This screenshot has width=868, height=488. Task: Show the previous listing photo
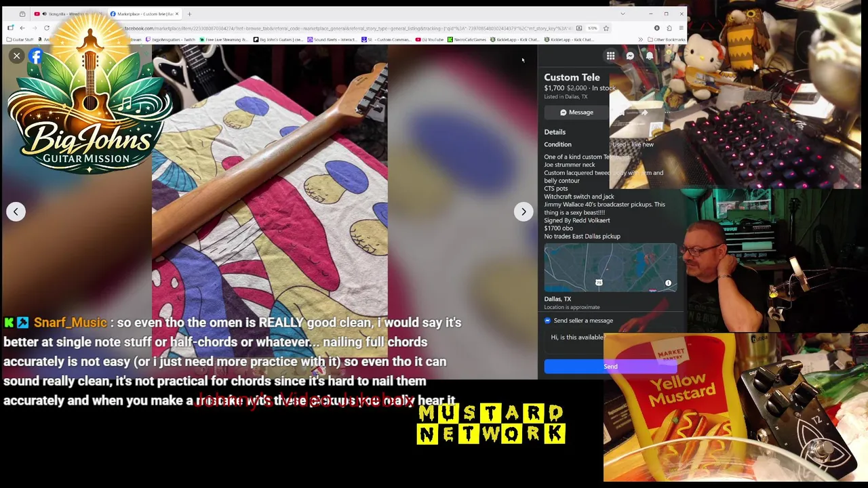pos(16,211)
